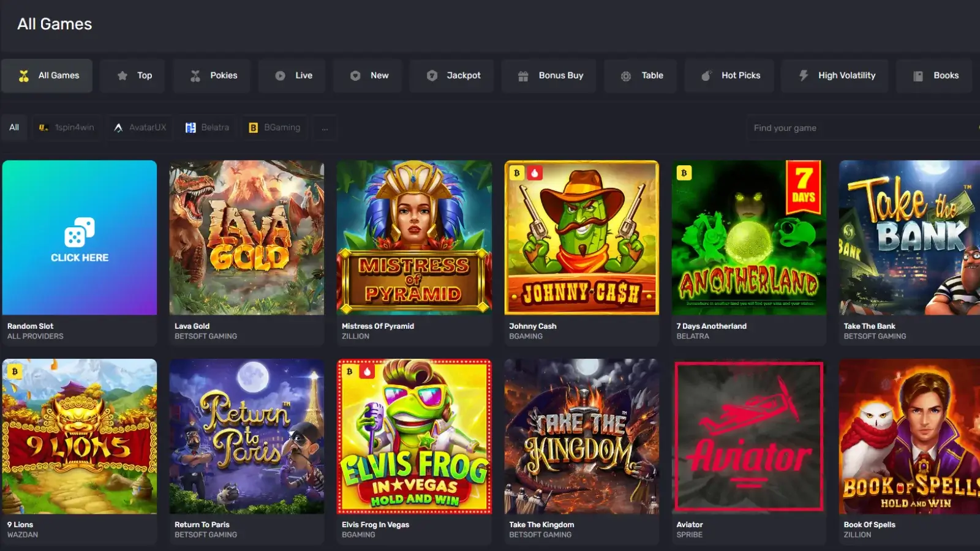Click the star icon in Top tab

point(123,76)
